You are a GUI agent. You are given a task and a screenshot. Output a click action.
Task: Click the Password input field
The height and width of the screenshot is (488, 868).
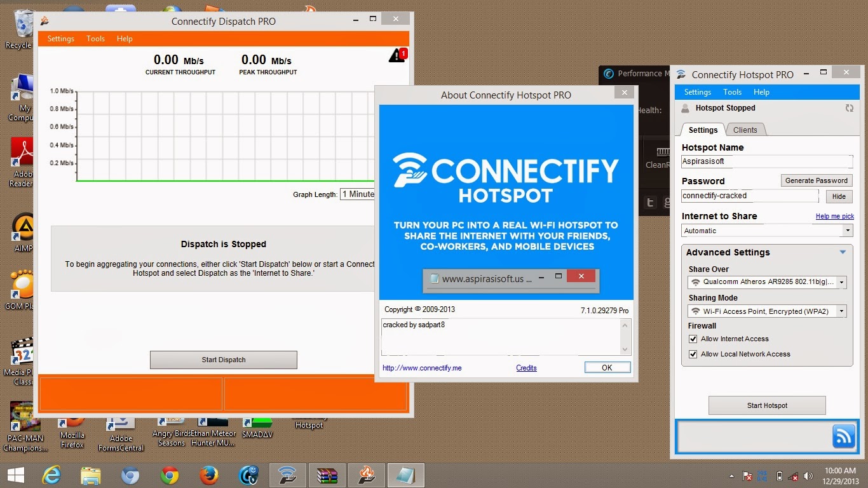click(x=750, y=196)
